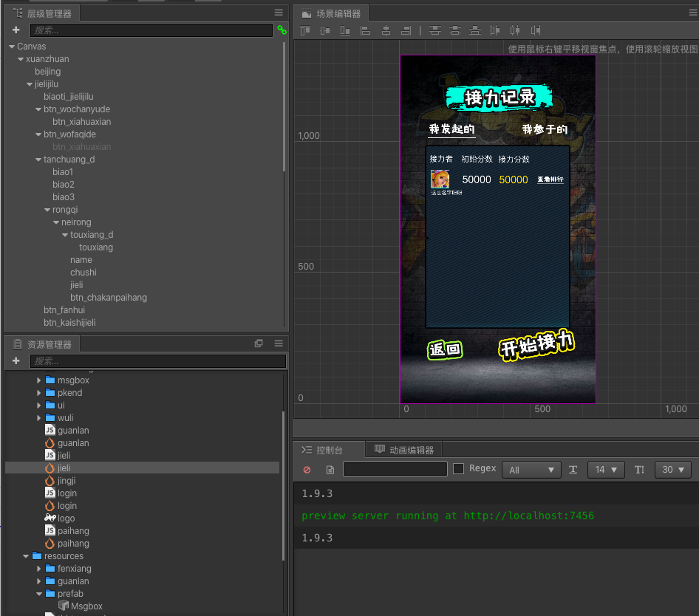This screenshot has height=616, width=699.
Task: Click the plus button in 层级管理器 panel
Action: point(16,30)
